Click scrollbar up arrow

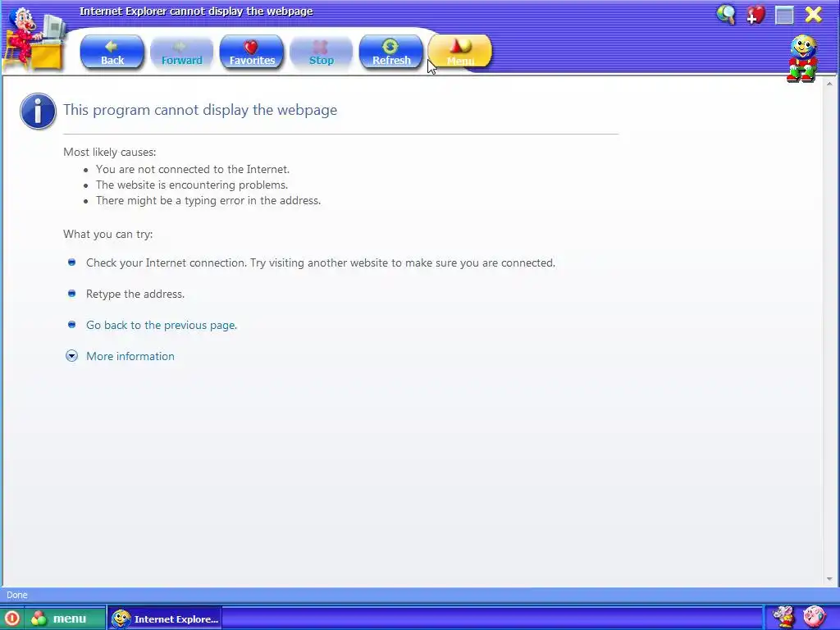tap(829, 84)
